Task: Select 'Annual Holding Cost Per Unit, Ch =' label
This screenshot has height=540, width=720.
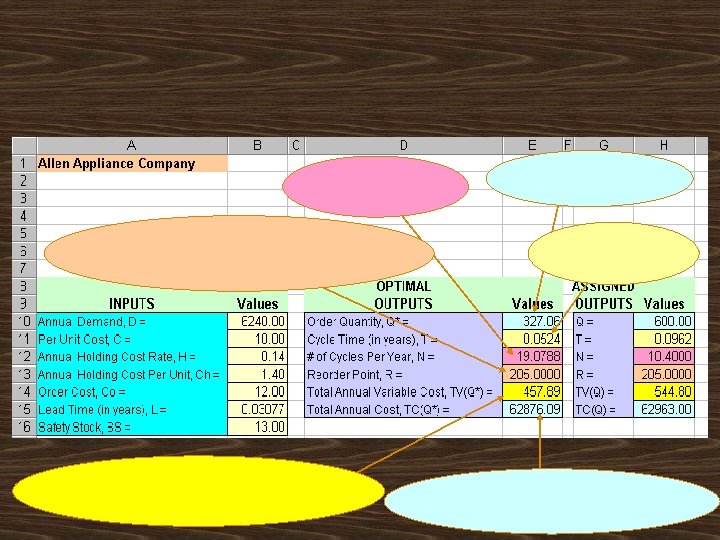Action: [x=132, y=374]
